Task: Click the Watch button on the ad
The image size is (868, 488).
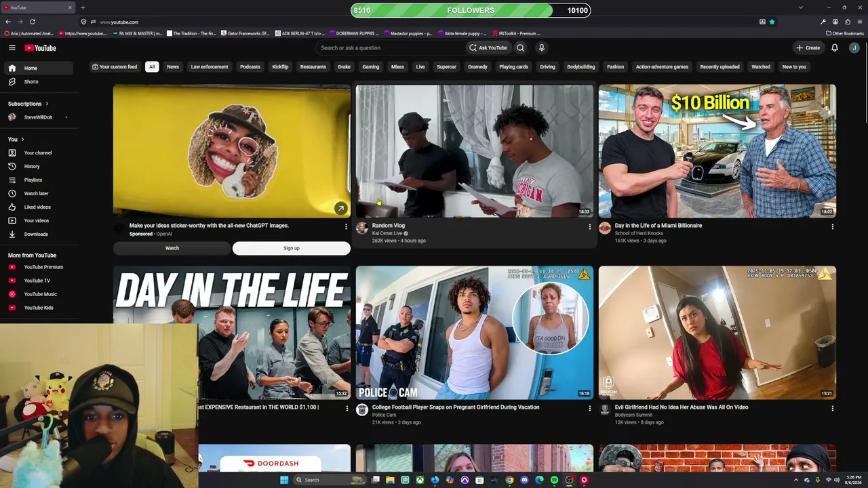Action: pos(172,248)
